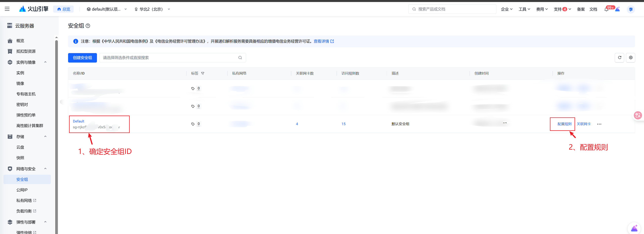
Task: Open the 华北2（北京）region dropdown
Action: (x=152, y=9)
